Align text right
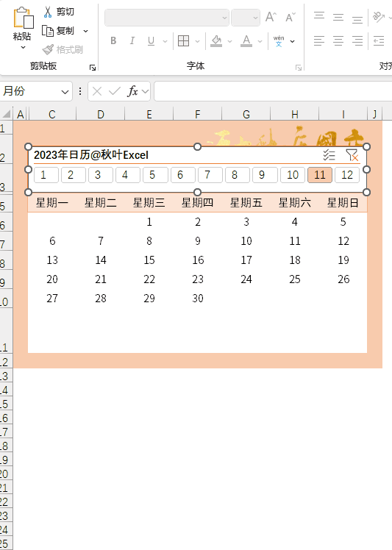 pyautogui.click(x=357, y=41)
